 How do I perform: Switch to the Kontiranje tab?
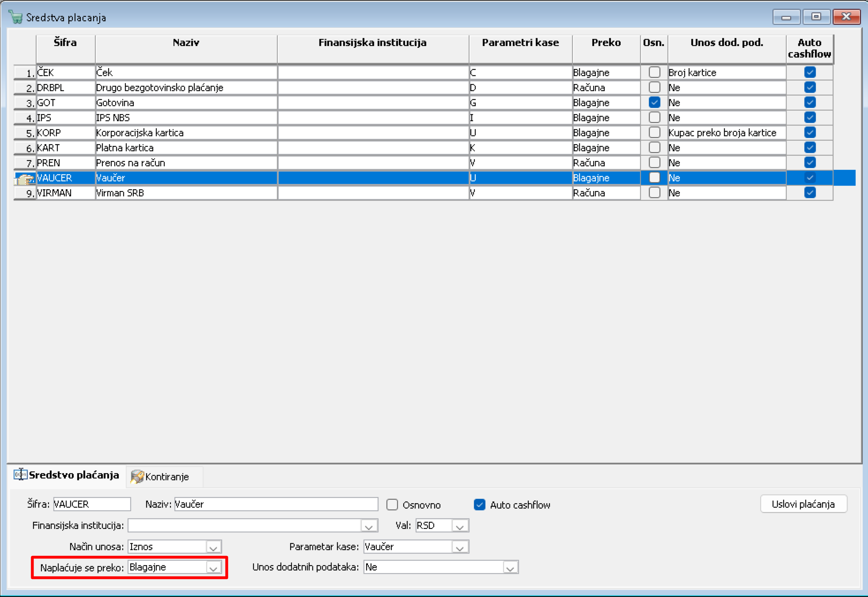(166, 476)
